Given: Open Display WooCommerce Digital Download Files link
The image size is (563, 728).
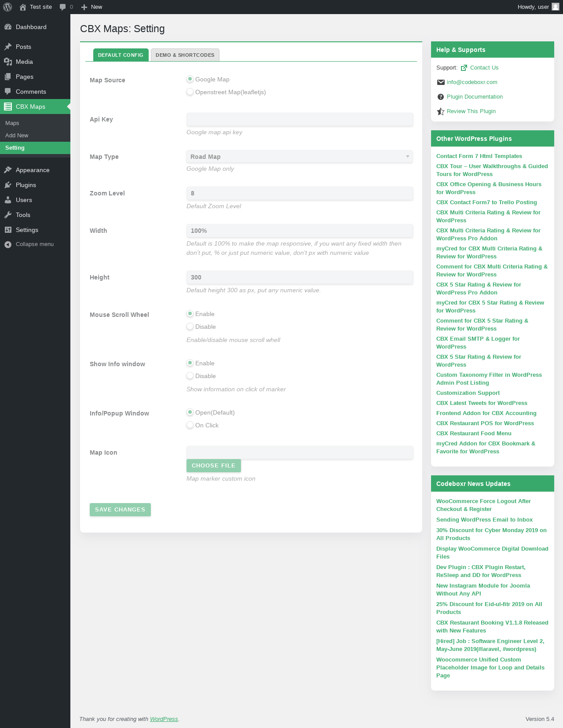Looking at the screenshot, I should 492,553.
